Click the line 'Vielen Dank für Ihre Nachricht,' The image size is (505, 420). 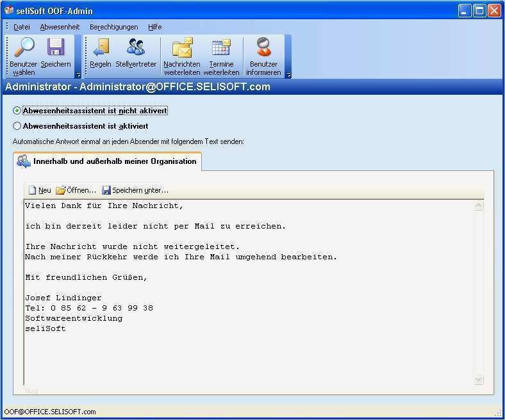104,206
